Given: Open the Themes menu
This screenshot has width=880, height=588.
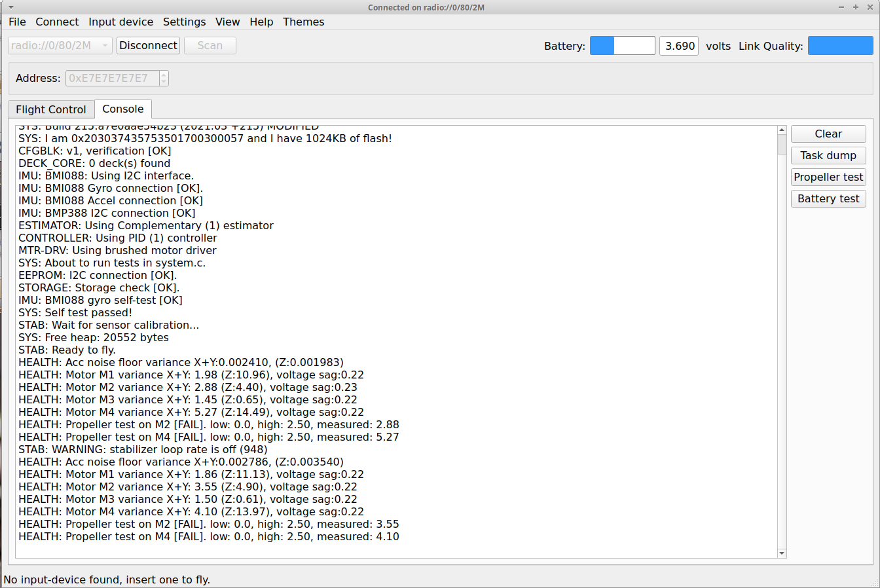Looking at the screenshot, I should [303, 22].
